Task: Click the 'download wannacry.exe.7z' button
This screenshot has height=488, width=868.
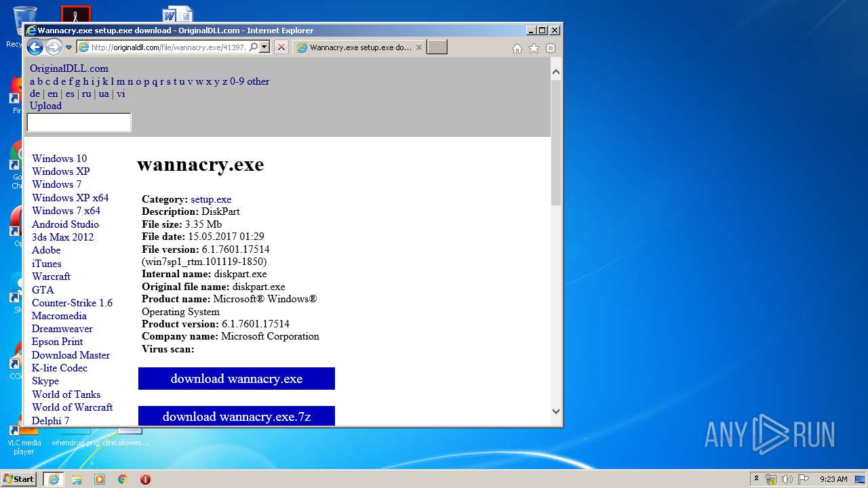Action: (x=237, y=416)
